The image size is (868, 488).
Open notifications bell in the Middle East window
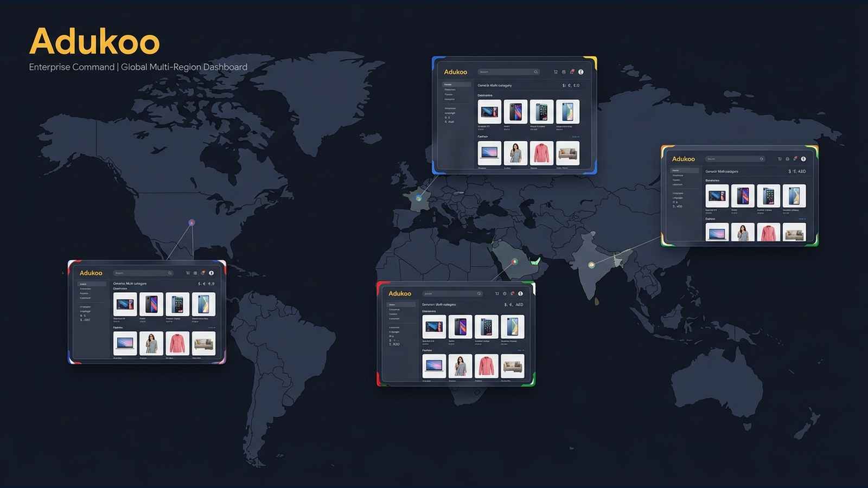click(x=512, y=293)
